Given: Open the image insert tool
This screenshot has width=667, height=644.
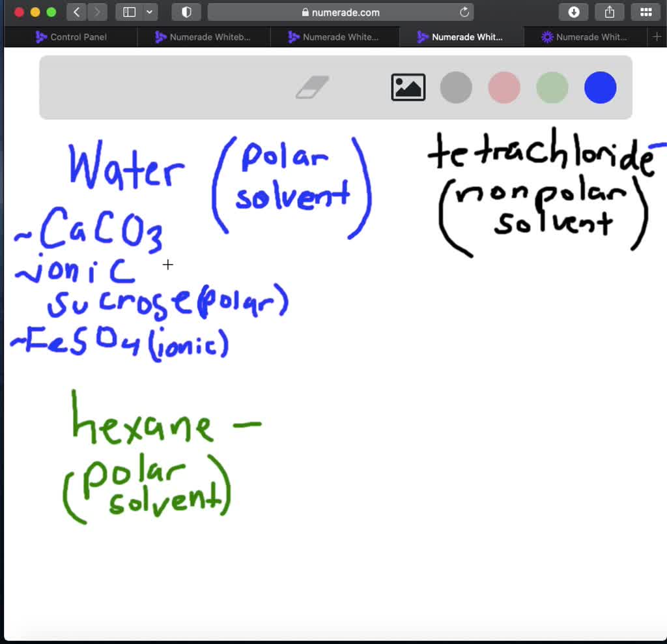Looking at the screenshot, I should pos(408,87).
